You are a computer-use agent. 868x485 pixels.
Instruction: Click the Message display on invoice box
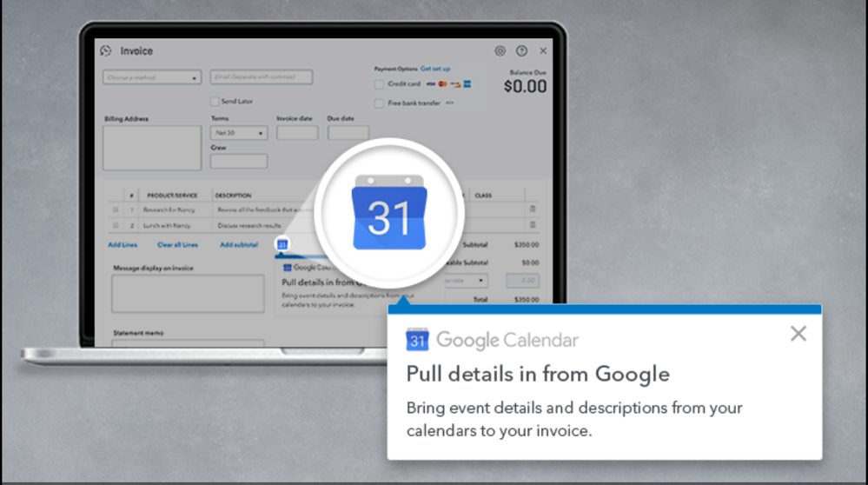[189, 294]
